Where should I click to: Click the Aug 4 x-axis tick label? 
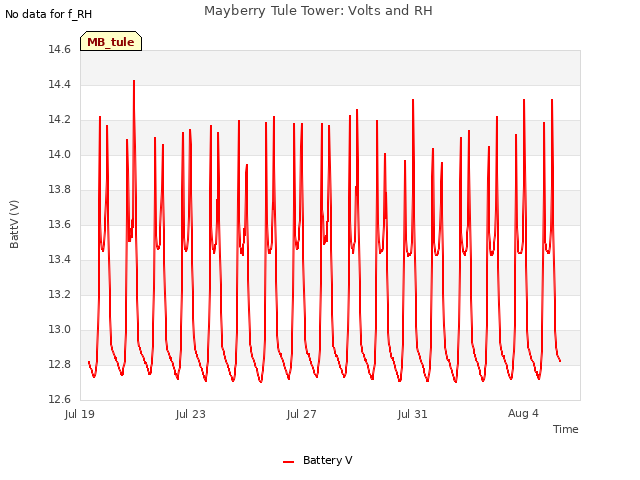523,413
